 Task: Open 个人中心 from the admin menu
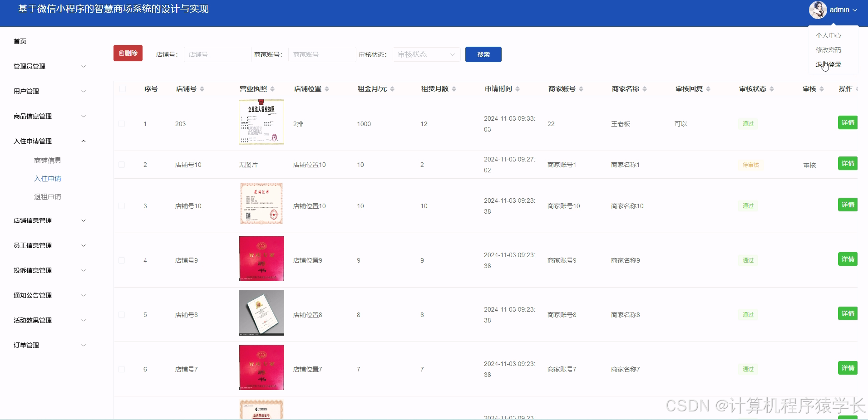pyautogui.click(x=828, y=35)
